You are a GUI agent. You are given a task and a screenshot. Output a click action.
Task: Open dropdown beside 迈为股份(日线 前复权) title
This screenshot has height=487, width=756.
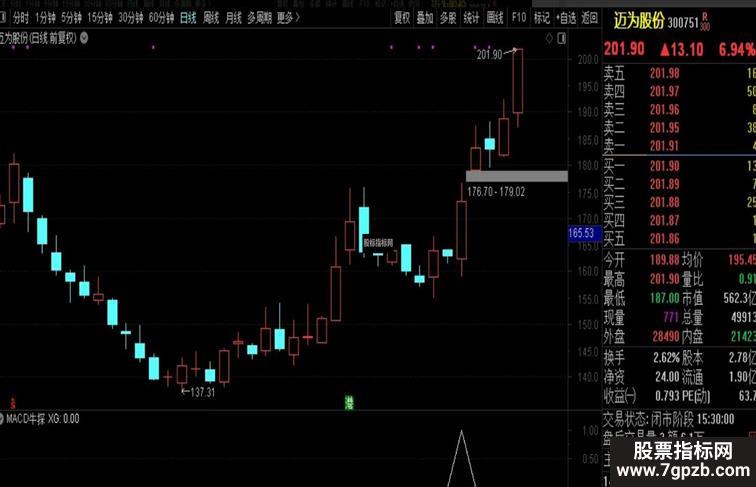(84, 38)
